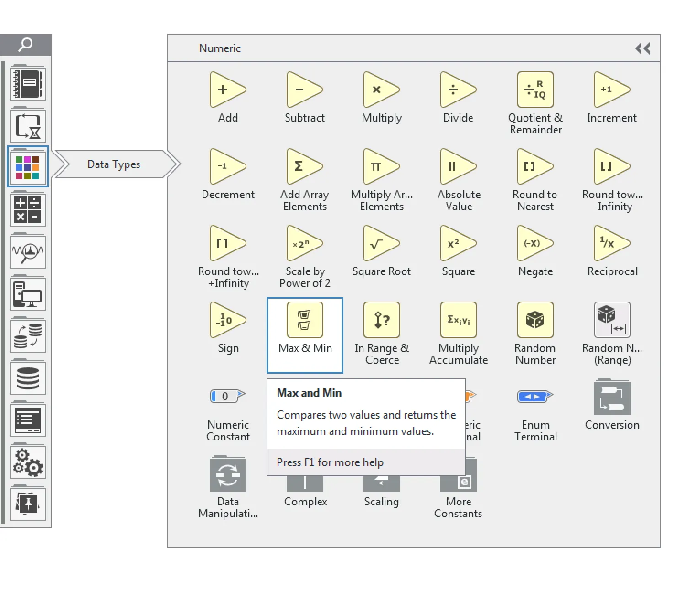Select the Enum Terminal node

pos(534,397)
